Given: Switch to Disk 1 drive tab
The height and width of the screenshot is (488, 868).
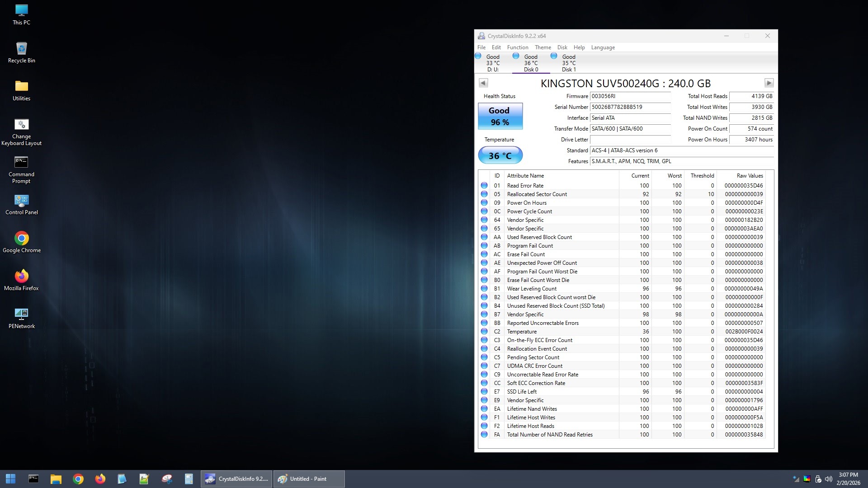Looking at the screenshot, I should click(568, 63).
